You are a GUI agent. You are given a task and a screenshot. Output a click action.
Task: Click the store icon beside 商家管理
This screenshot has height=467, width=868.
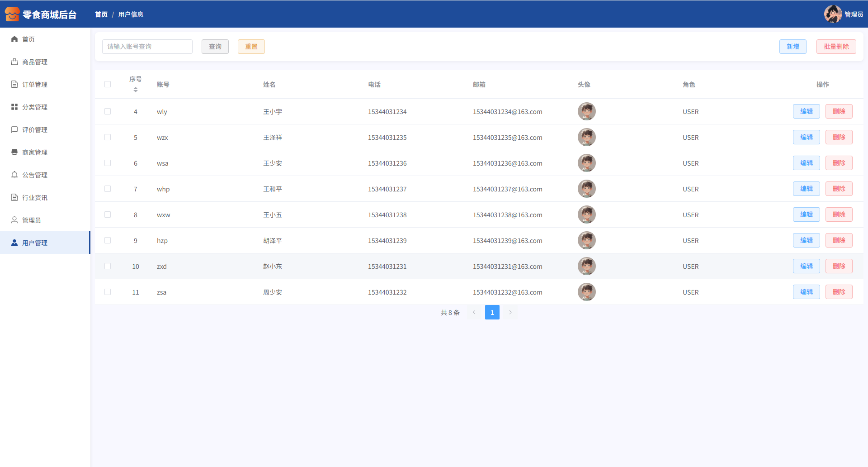14,152
